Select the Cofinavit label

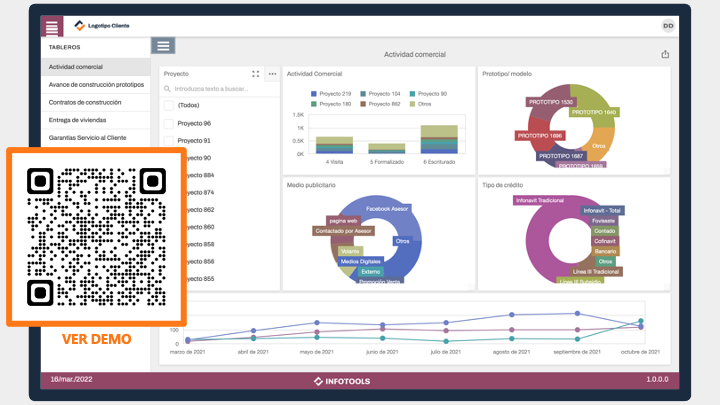coord(605,241)
